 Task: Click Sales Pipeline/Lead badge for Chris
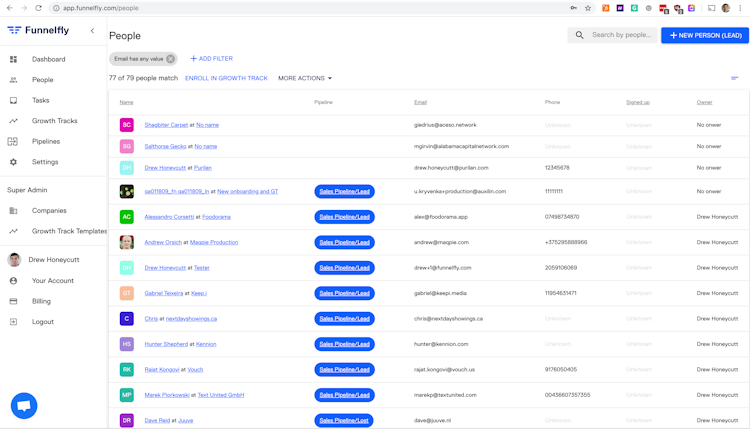click(x=344, y=319)
